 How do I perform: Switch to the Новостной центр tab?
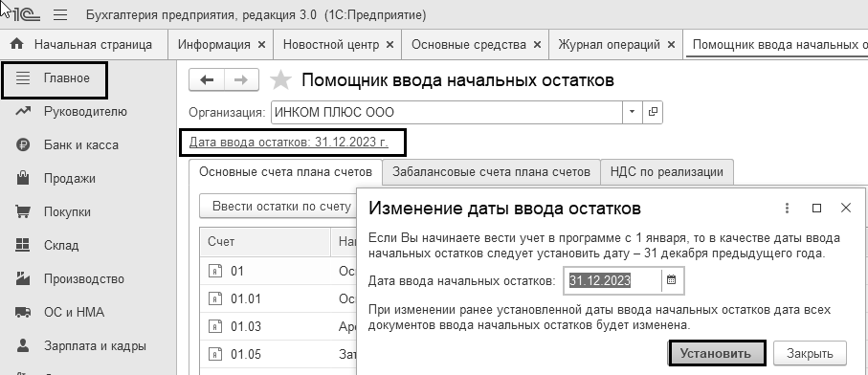[x=331, y=45]
